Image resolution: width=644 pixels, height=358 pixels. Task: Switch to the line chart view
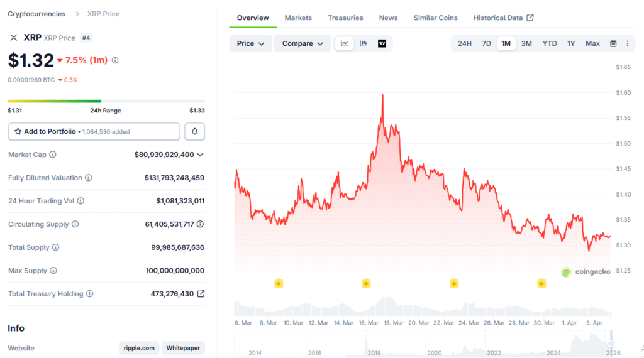(344, 43)
